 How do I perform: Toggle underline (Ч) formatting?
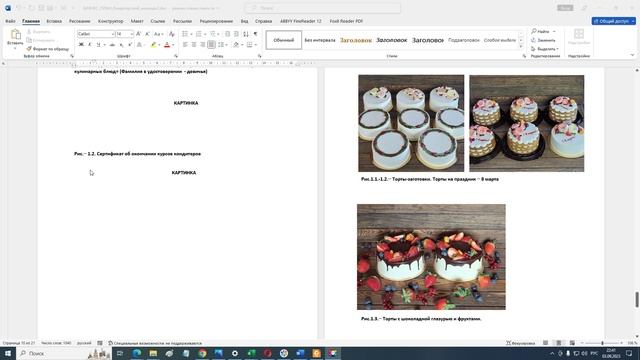point(98,45)
